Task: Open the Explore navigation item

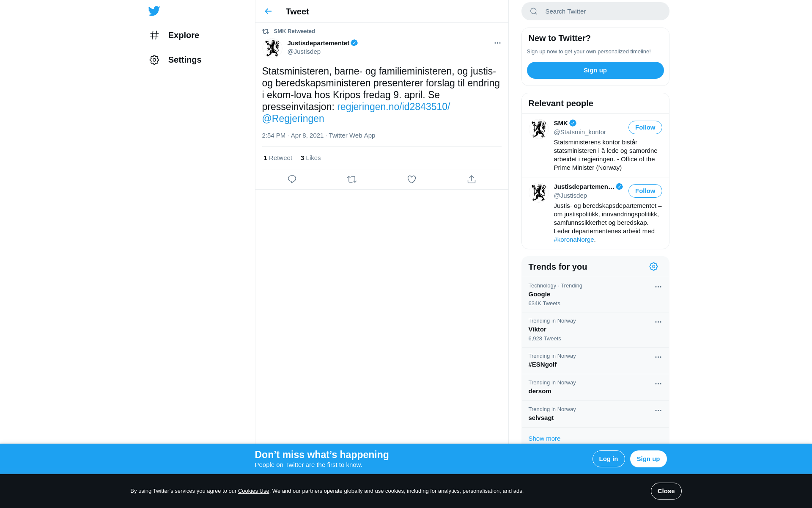Action: pos(174,35)
